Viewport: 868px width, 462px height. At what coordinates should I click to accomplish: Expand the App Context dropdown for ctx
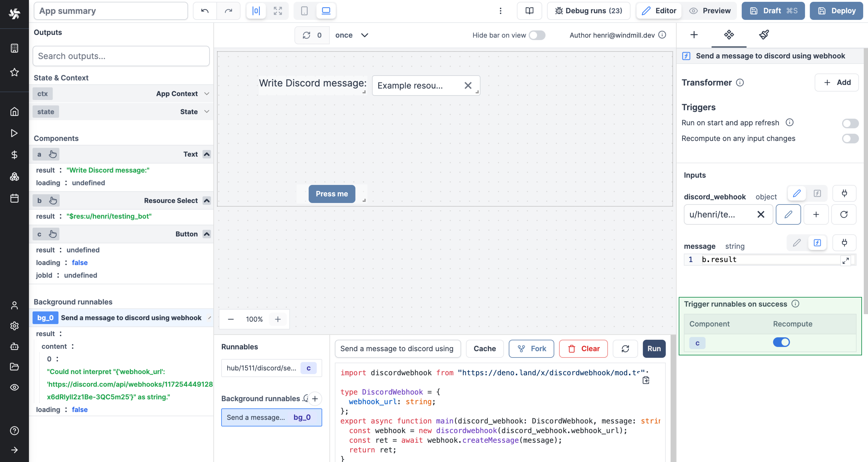[x=207, y=94]
